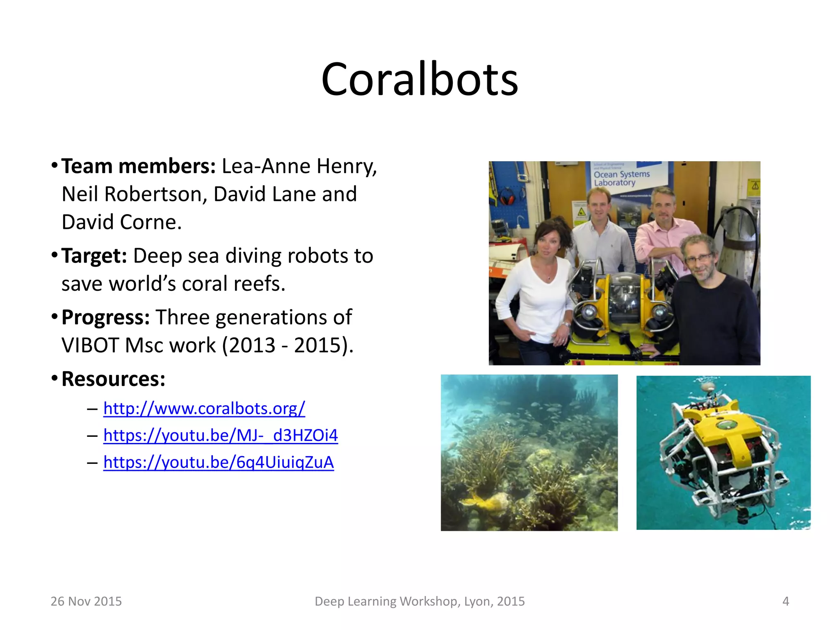Open the youtu.be/6q4UiuiqZuA video link
Screen dimensions: 840x630
[218, 462]
